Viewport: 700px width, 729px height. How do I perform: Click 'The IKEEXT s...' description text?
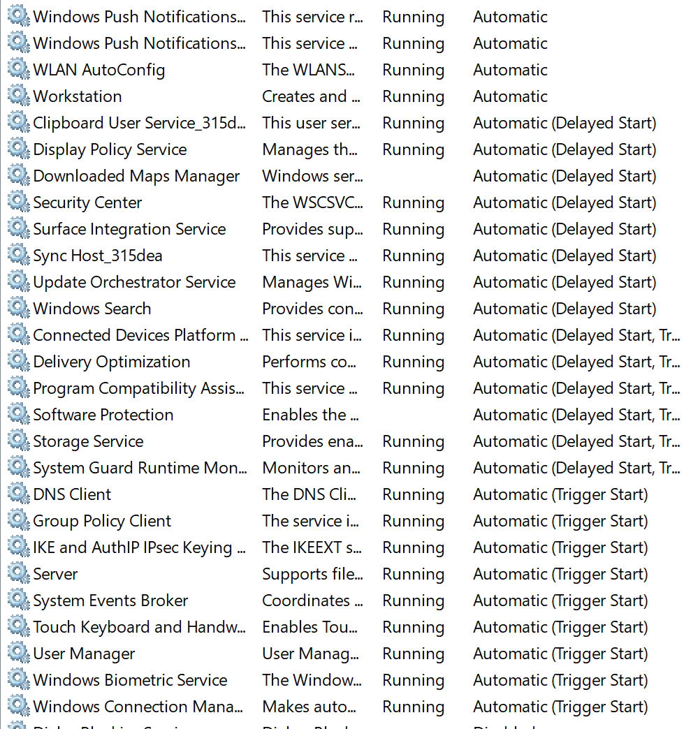tap(312, 547)
